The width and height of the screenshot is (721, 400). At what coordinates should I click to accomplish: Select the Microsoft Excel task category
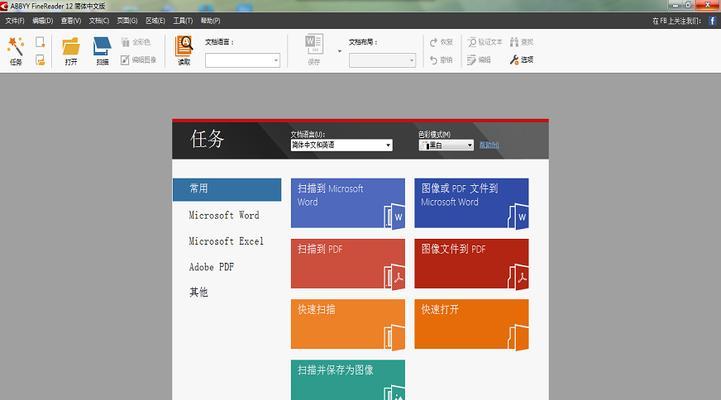(x=226, y=241)
